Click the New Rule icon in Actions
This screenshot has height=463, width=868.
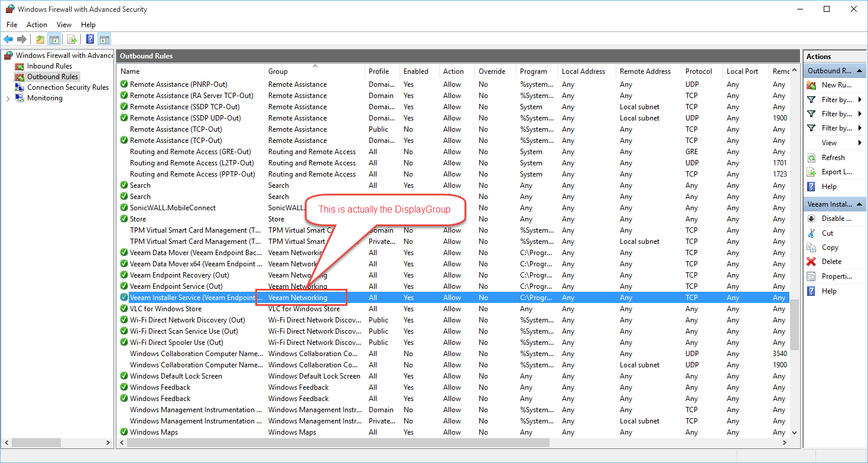(811, 85)
